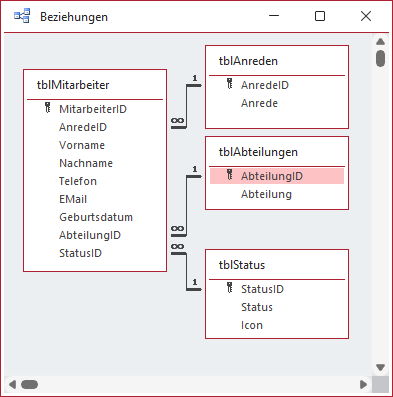Select the StatusID field in tblMitarbeiter
393x397 pixels.
[x=80, y=253]
